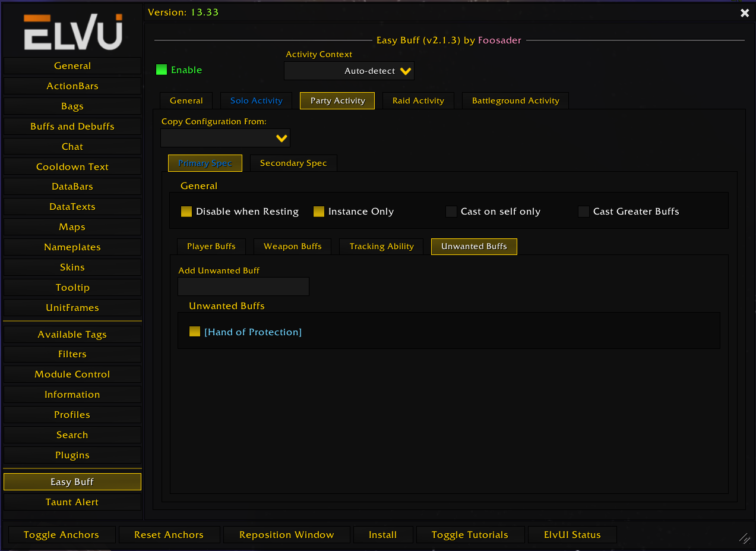Open Chat settings
This screenshot has width=756, height=551.
click(x=72, y=147)
